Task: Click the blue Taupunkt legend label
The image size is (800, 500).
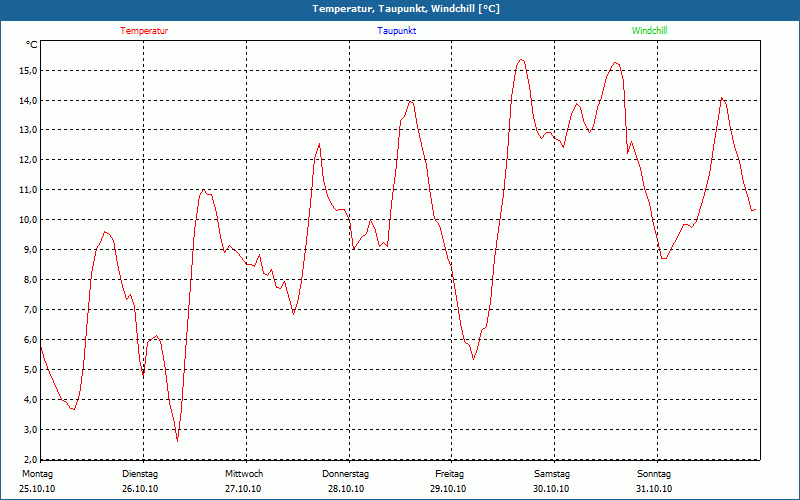Action: click(x=396, y=31)
